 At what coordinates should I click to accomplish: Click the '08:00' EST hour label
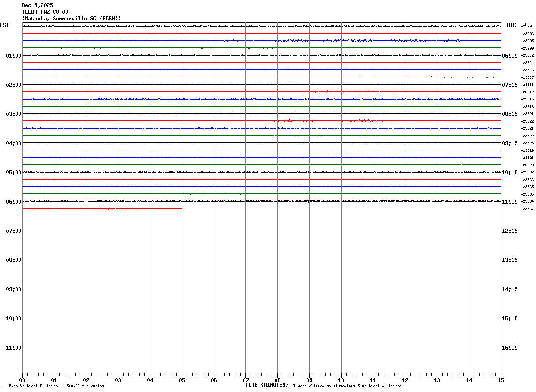click(14, 260)
